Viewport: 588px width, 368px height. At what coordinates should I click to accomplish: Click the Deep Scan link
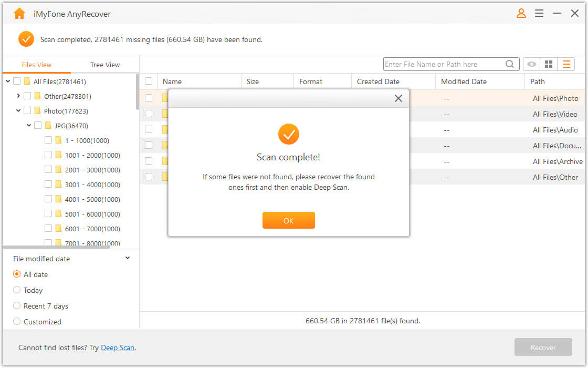[118, 347]
